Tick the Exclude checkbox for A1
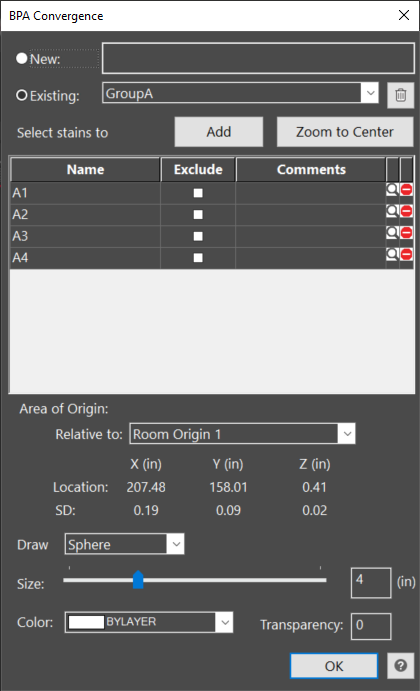Viewport: 420px width, 691px height. tap(198, 193)
